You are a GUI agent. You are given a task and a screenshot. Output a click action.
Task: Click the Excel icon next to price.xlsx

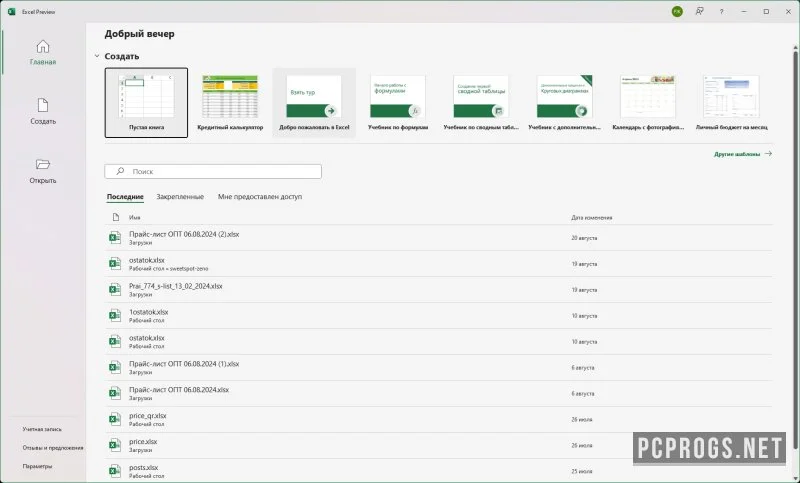[x=115, y=445]
